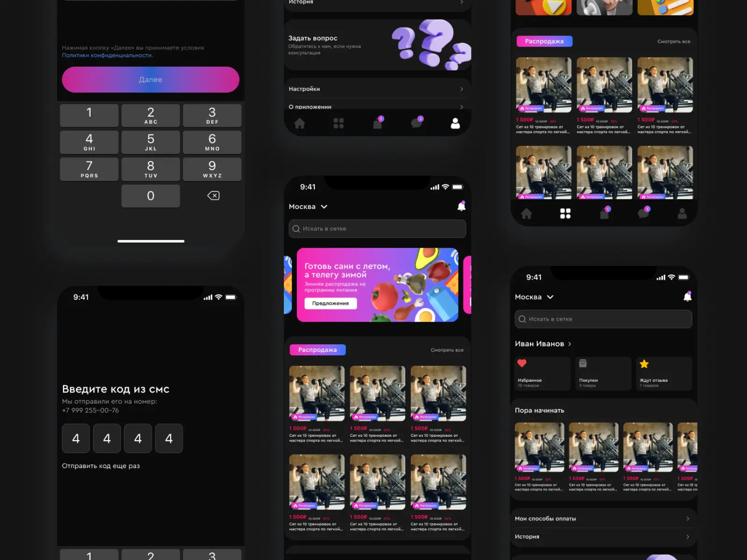
Task: Tap the star icon on Ждут отзыва card
Action: tap(644, 364)
